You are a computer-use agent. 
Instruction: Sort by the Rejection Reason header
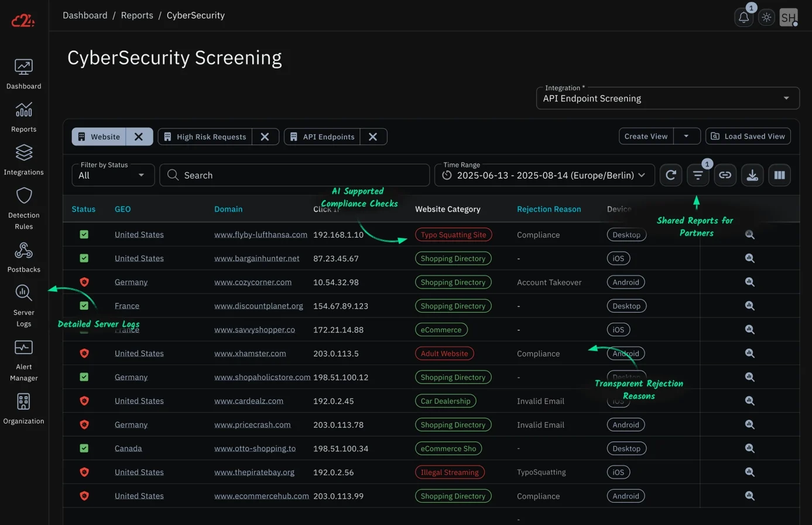pyautogui.click(x=549, y=209)
